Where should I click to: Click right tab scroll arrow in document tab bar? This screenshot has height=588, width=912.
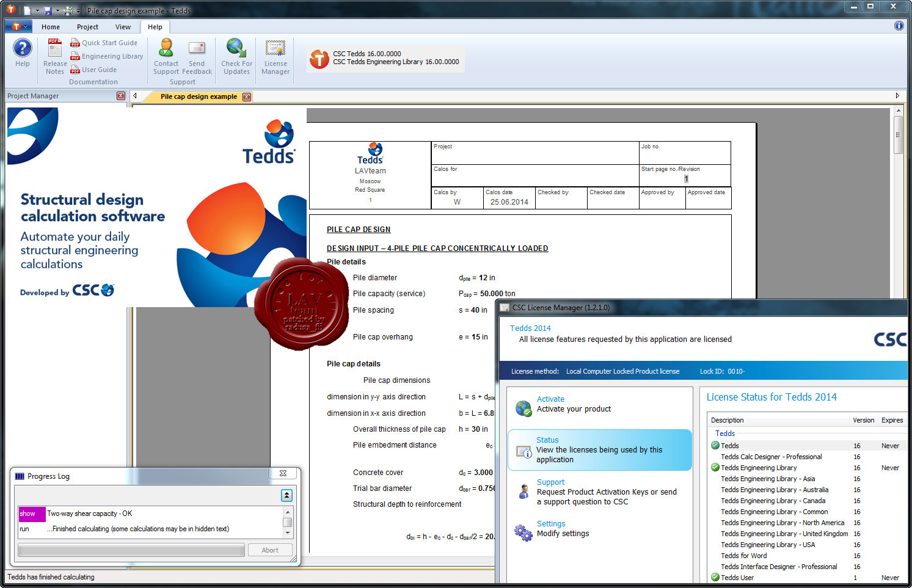point(897,96)
